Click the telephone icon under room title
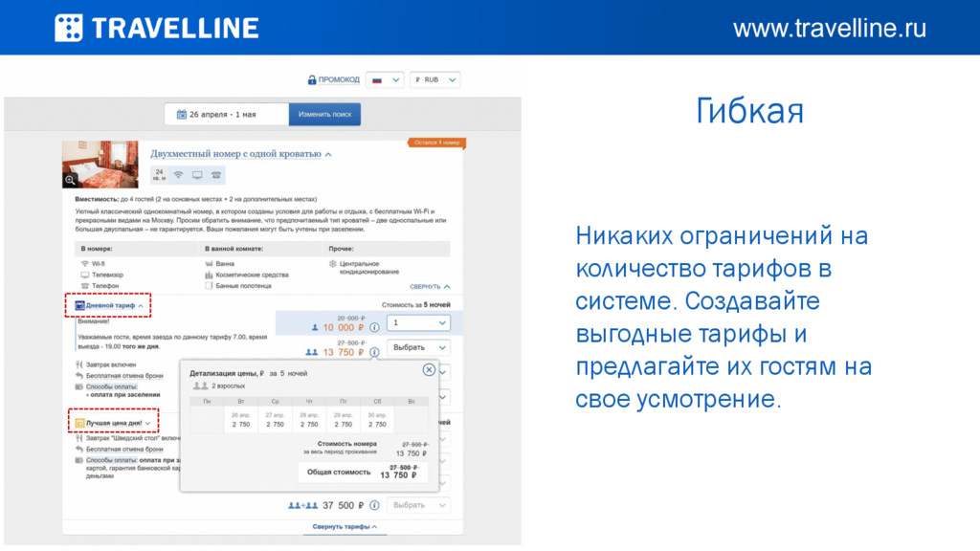Viewport: 980px width, 551px height. (x=216, y=175)
